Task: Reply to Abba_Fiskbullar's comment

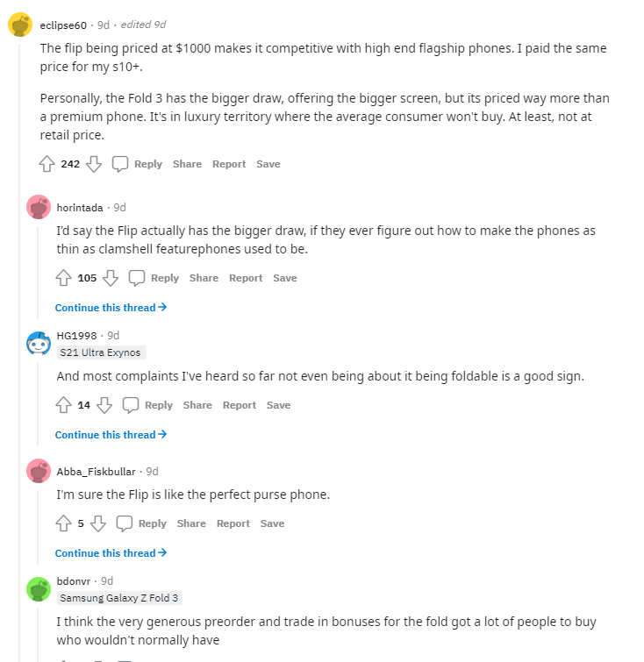Action: [152, 523]
